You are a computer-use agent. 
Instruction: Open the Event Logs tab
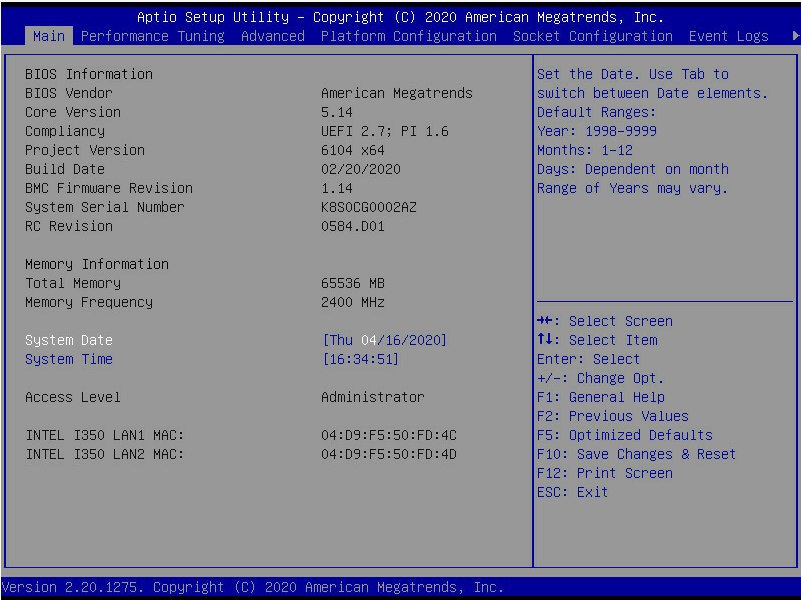click(728, 36)
